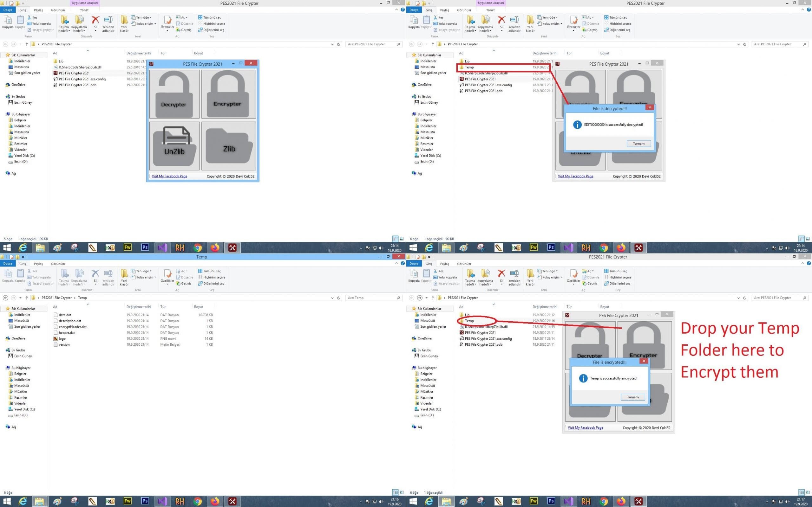Click the fully visible Decrypter open-padlock tile
The height and width of the screenshot is (507, 812).
tap(174, 94)
